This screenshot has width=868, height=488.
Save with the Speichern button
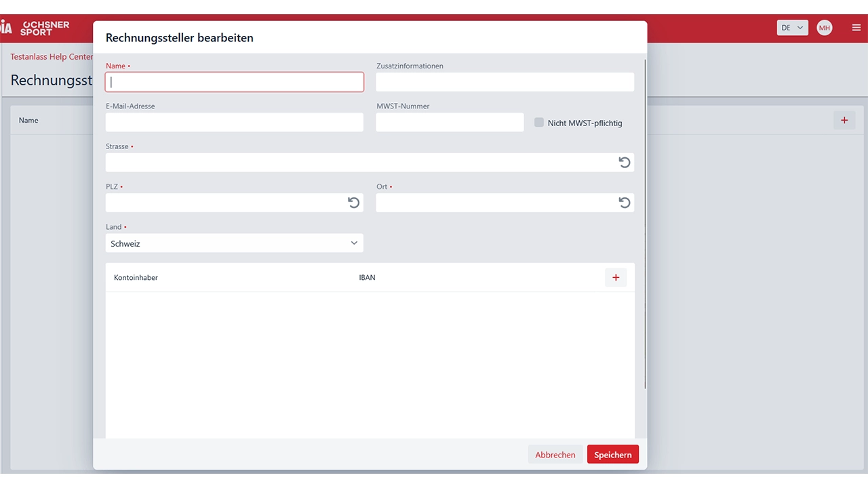[x=613, y=455]
